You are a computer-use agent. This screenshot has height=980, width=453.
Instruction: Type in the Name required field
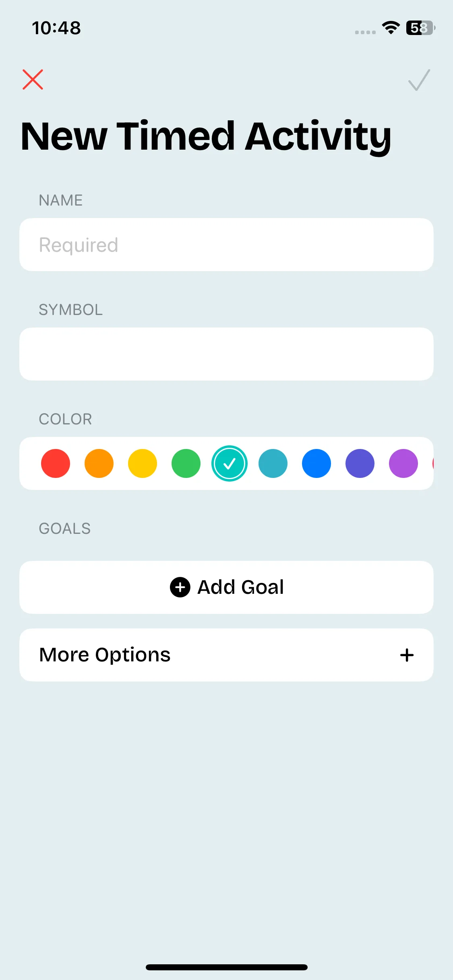point(226,245)
